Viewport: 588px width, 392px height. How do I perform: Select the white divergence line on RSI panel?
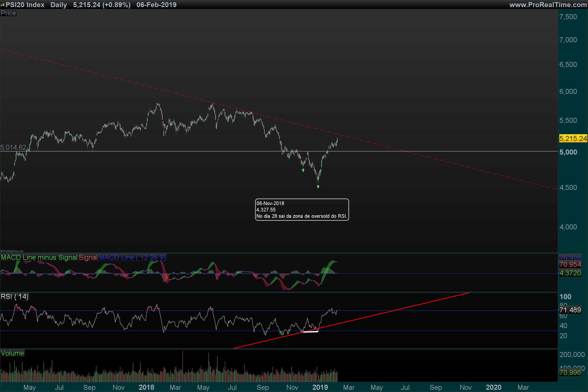coord(310,332)
